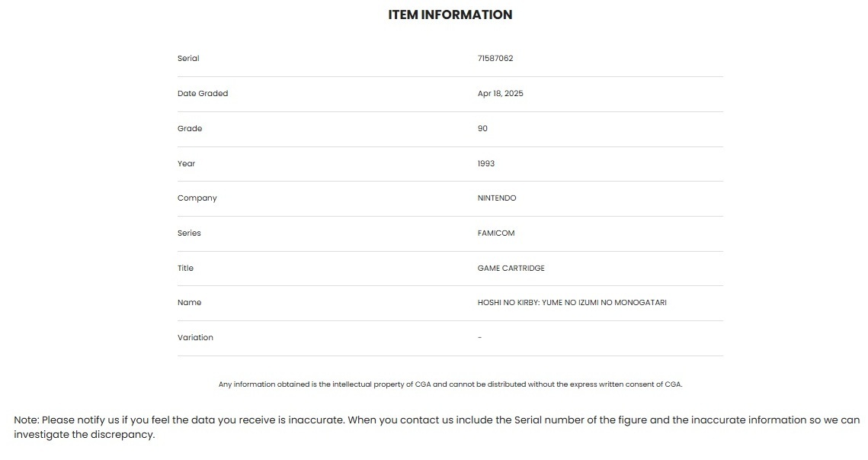Click the Series row label
868x460 pixels.
(189, 233)
